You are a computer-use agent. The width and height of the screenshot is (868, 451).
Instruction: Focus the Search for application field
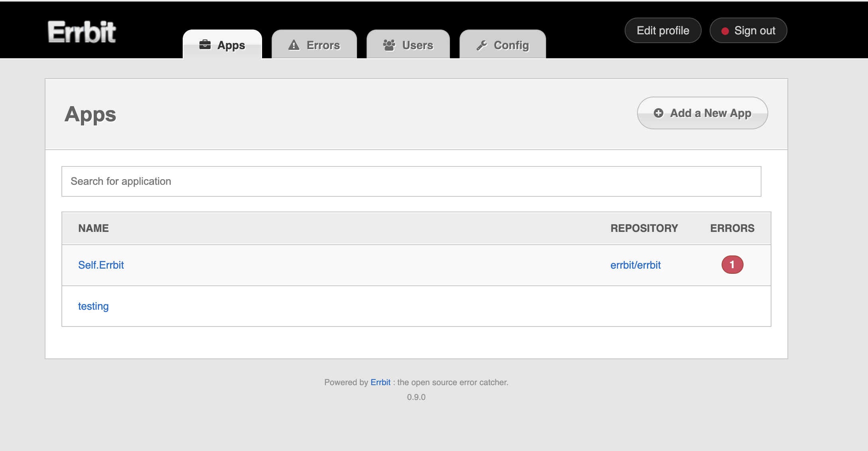click(x=411, y=181)
